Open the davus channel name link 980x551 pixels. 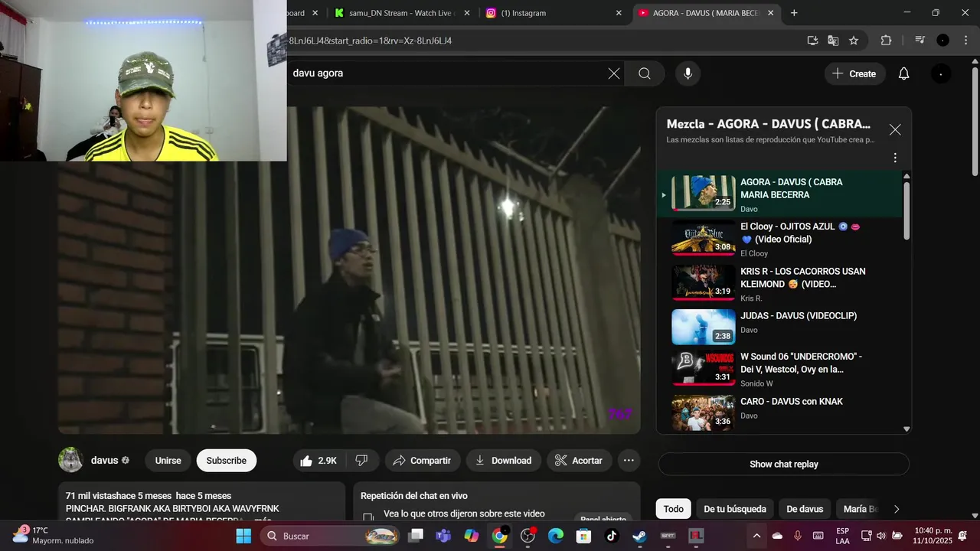(x=105, y=461)
